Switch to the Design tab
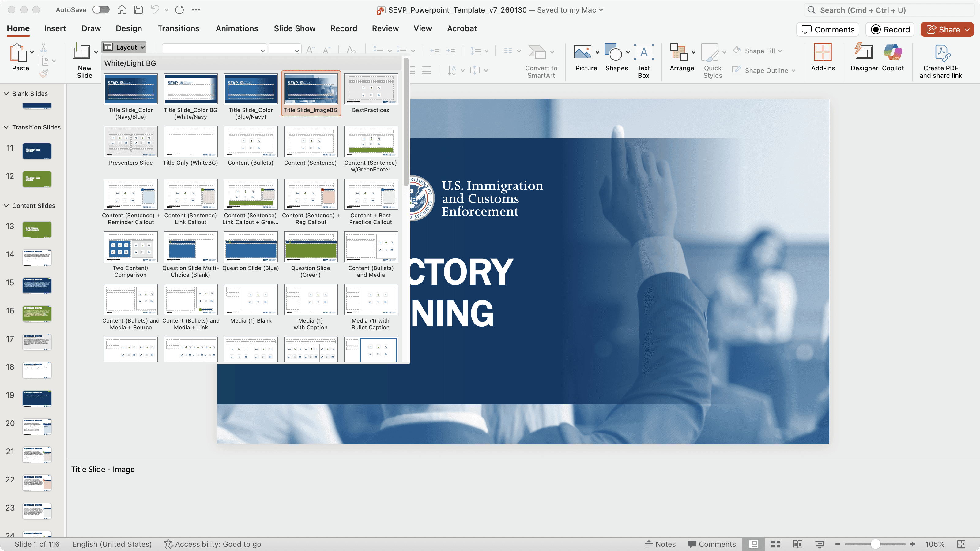 coord(129,28)
